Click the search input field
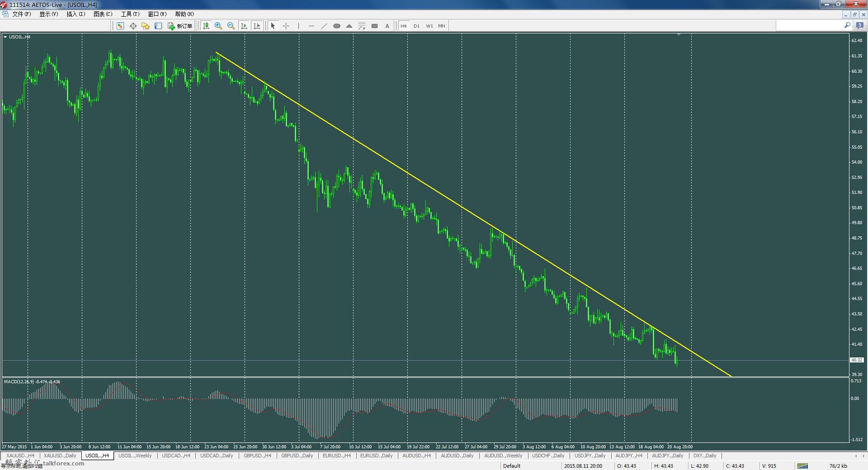This screenshot has width=868, height=470. click(809, 26)
